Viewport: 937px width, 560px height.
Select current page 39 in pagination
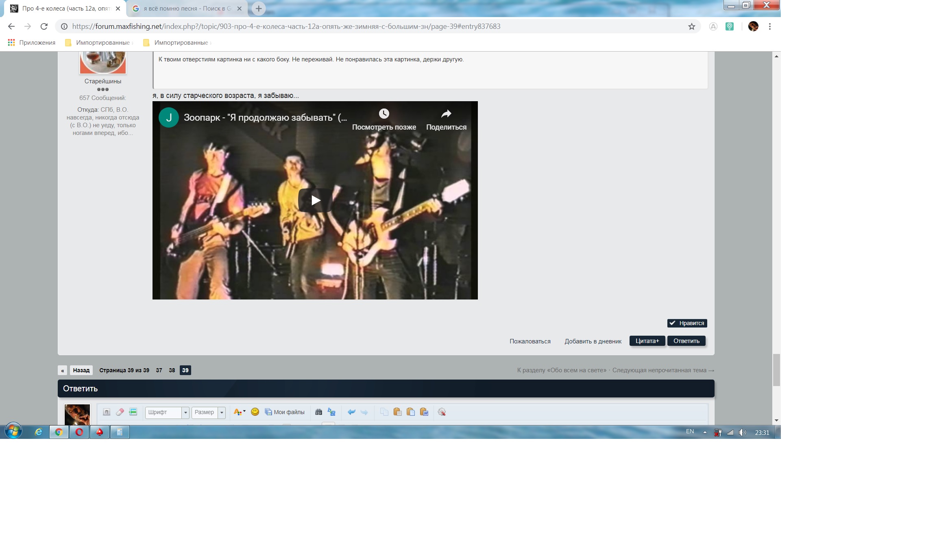(185, 370)
